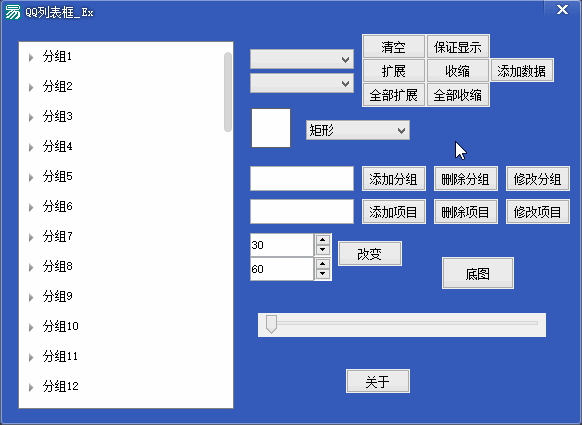Click the list box vertical scrollbar
Viewport: 582px width, 425px height.
[228, 92]
